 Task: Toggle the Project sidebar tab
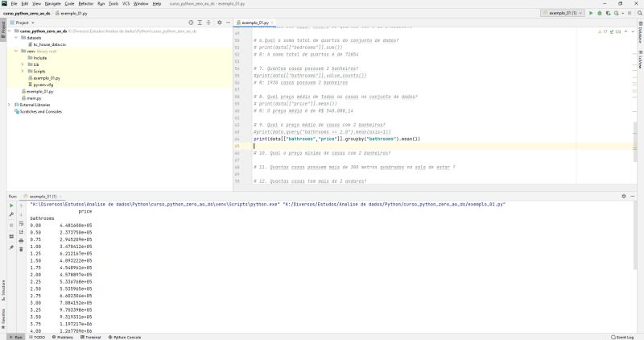(x=3, y=29)
